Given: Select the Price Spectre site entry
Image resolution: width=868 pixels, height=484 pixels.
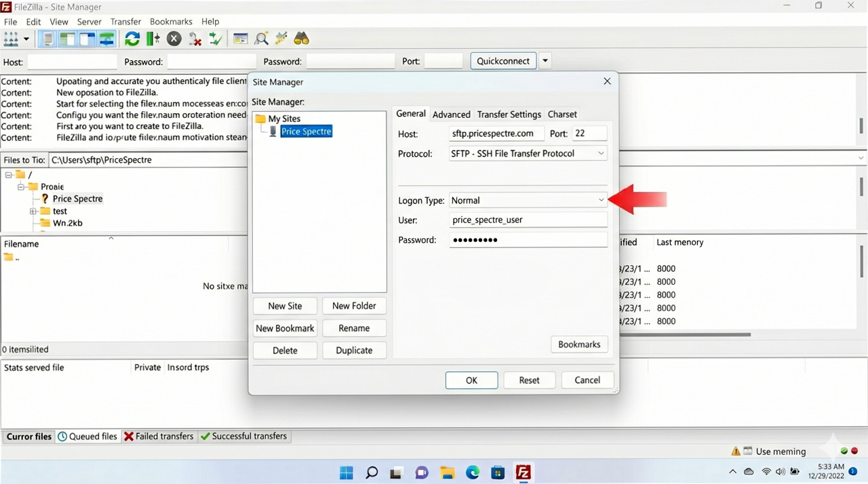Looking at the screenshot, I should tap(307, 131).
